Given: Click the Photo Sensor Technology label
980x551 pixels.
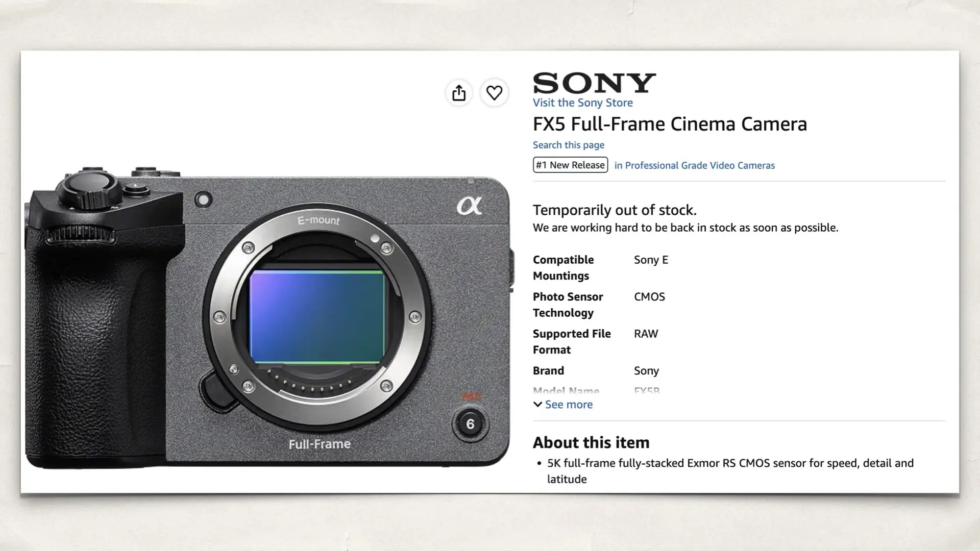Looking at the screenshot, I should tap(568, 305).
